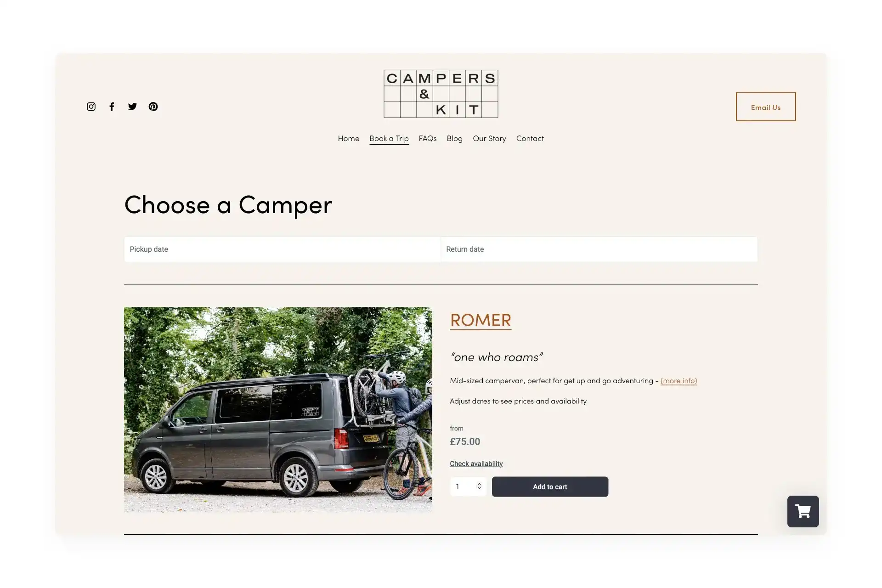Click the Twitter icon

[x=132, y=106]
